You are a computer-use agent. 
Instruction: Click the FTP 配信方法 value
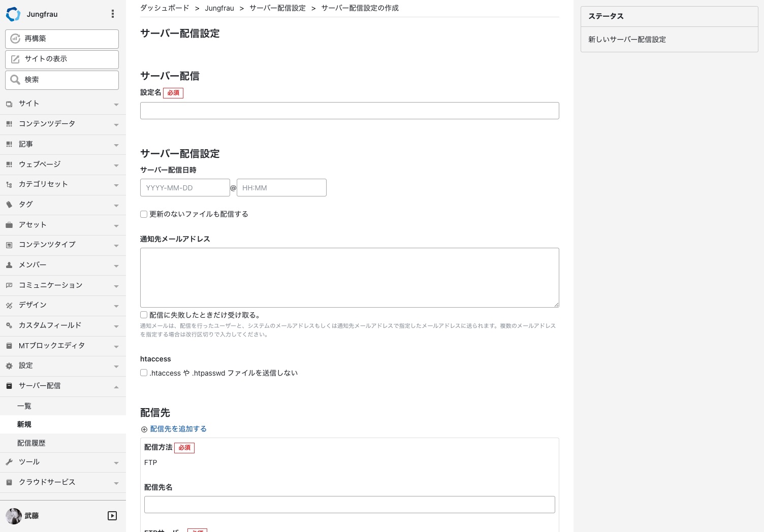point(151,462)
